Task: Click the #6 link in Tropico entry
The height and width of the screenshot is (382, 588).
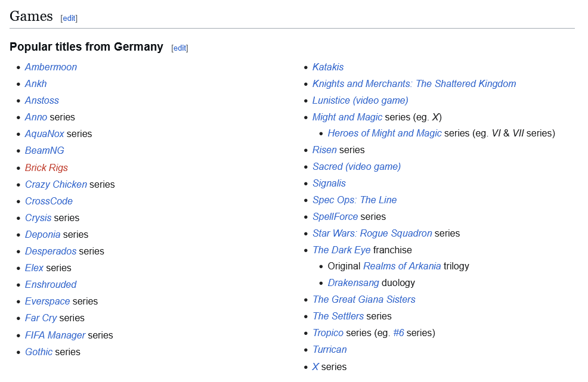Action: [398, 333]
